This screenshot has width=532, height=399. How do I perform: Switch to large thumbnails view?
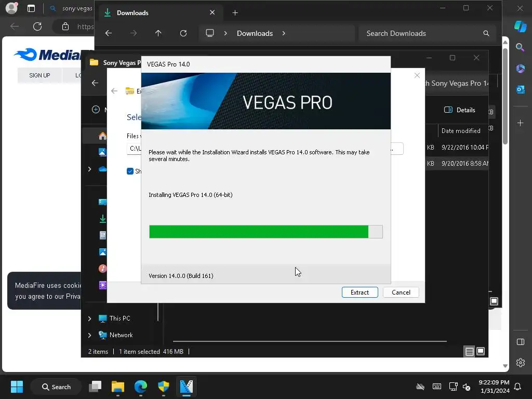pos(481,351)
